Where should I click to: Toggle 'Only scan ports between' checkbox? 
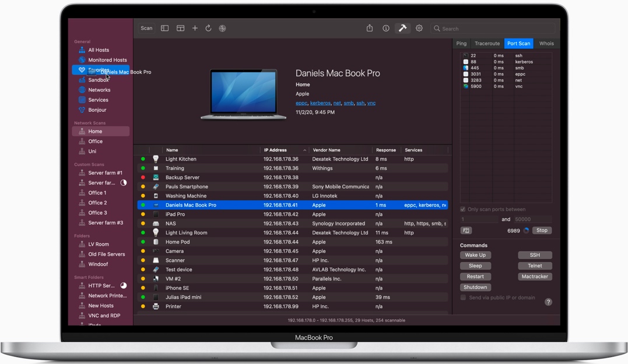point(463,209)
